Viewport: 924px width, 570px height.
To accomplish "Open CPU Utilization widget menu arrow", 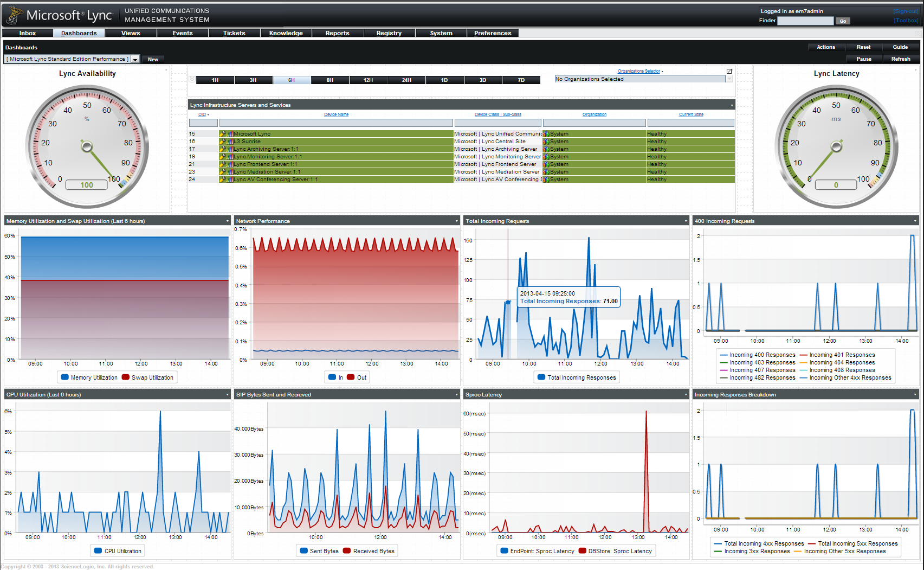I will (227, 394).
